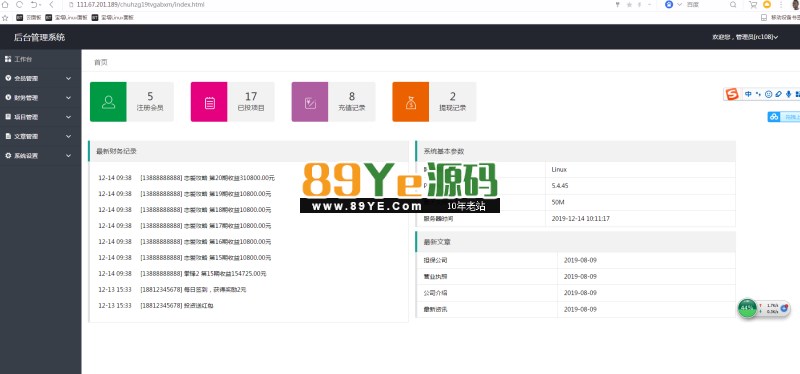The height and width of the screenshot is (374, 800).
Task: Click the browser reload icon
Action: click(19, 5)
